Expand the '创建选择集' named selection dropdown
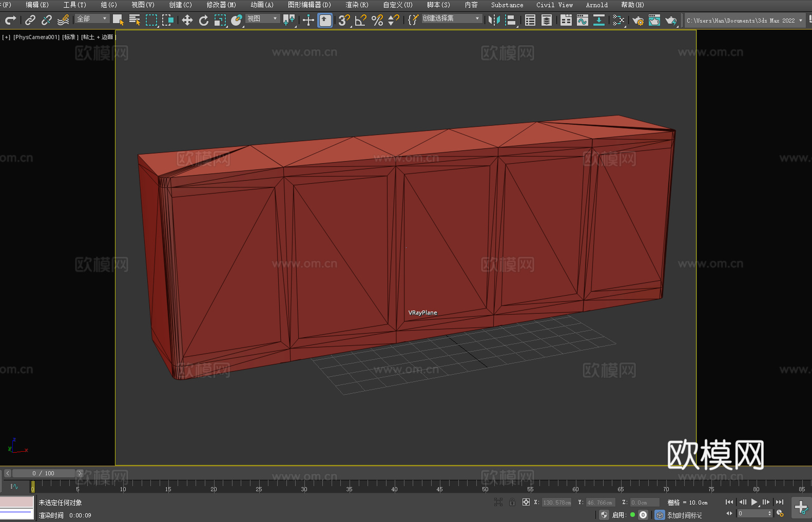This screenshot has height=522, width=812. point(452,18)
